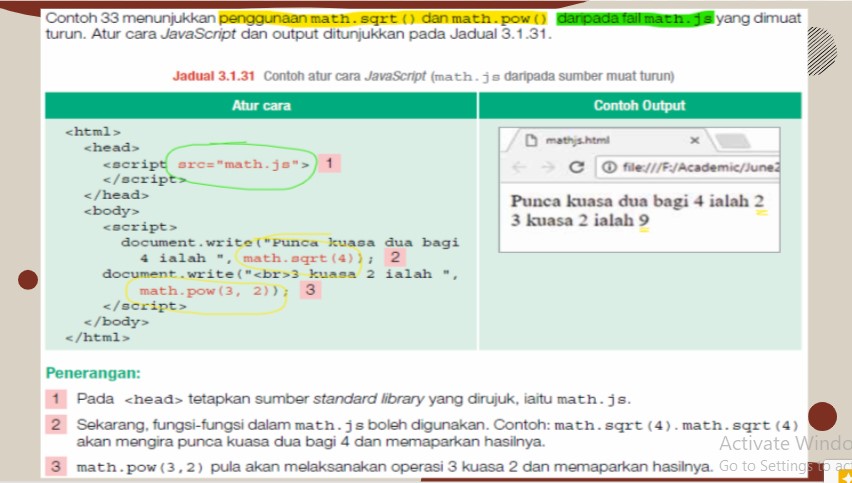Click the back arrow in the sample browser

coord(519,167)
